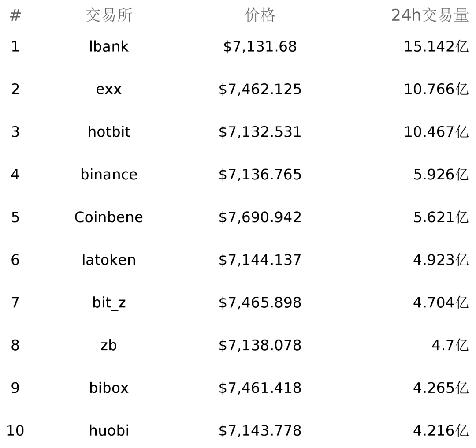This screenshot has width=476, height=448.
Task: Click the # rank column header
Action: 15,16
